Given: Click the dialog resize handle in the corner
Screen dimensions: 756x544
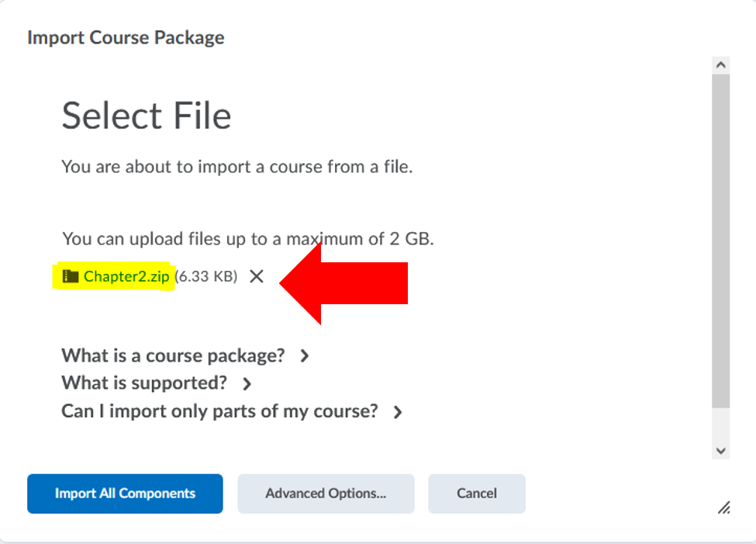Looking at the screenshot, I should 723,508.
